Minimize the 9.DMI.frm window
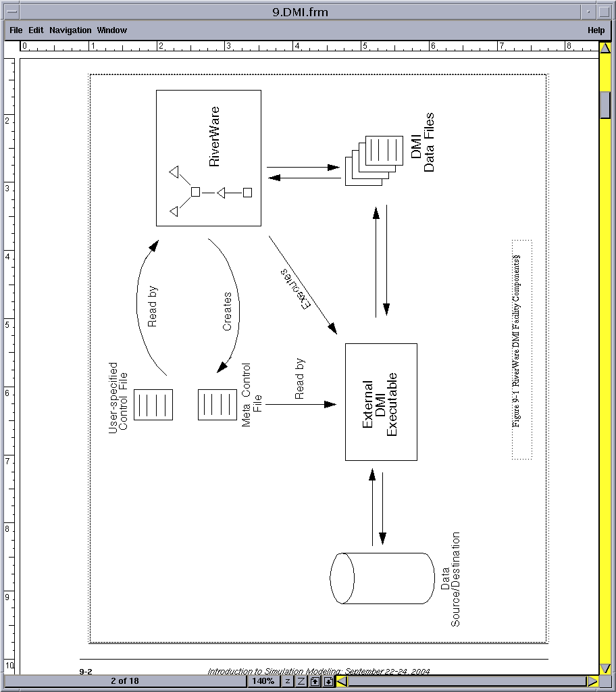 pos(588,11)
